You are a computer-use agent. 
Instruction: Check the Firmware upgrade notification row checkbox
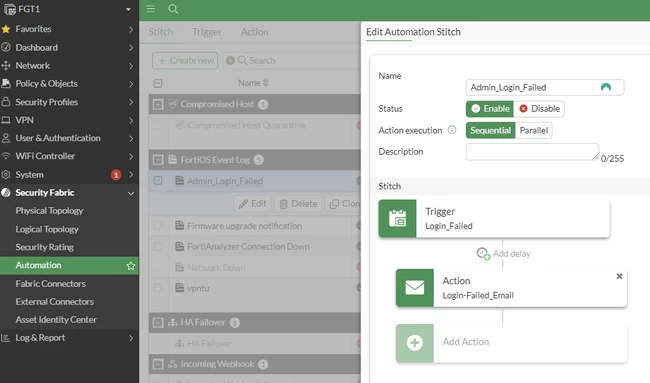pos(158,225)
